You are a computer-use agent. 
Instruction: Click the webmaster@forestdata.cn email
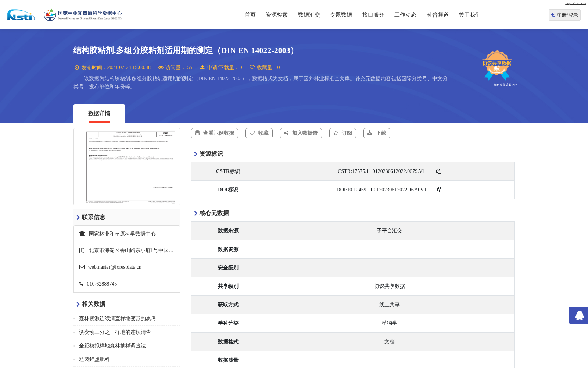115,267
